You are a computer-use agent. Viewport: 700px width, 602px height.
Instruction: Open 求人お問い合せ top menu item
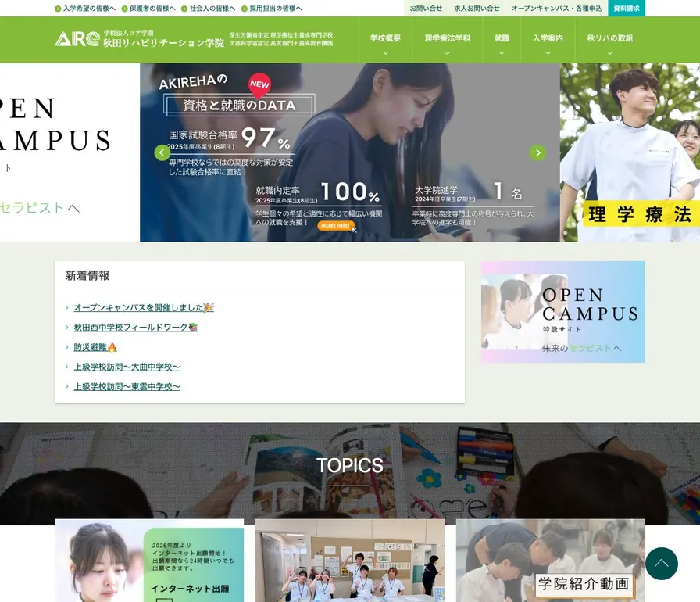[x=477, y=8]
